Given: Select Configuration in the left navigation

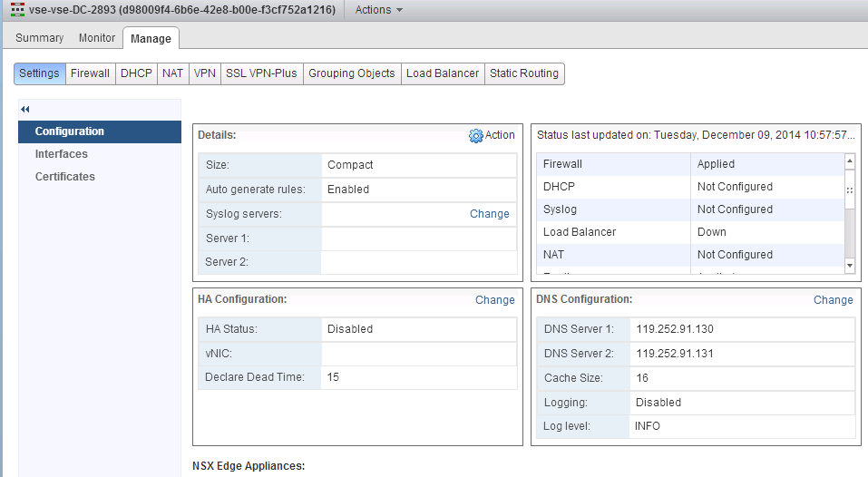Looking at the screenshot, I should [x=100, y=131].
